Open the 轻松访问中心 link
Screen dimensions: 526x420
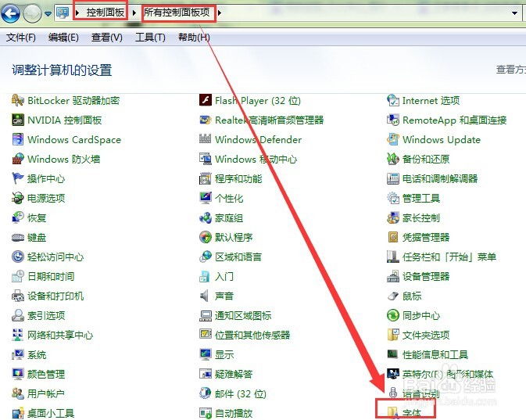(x=55, y=257)
